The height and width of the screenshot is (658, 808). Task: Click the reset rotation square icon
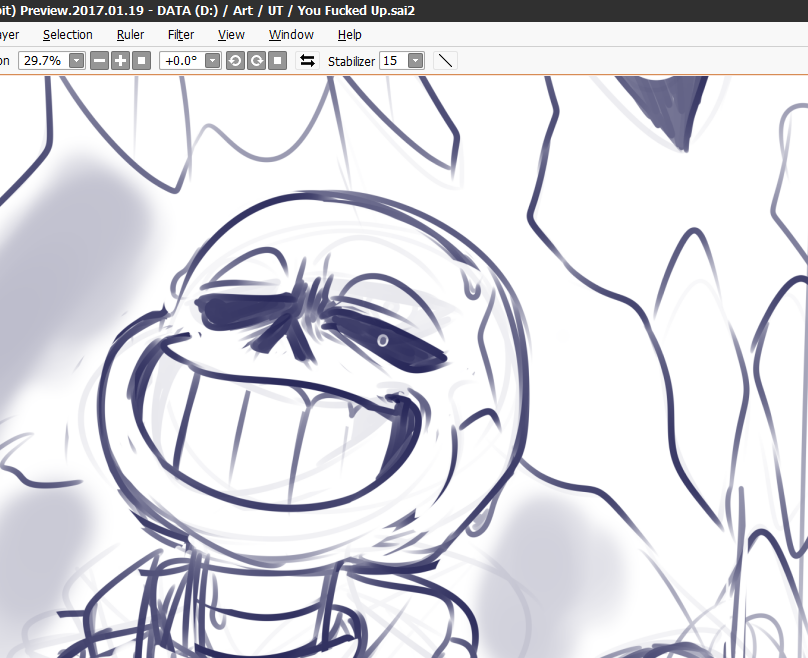(x=277, y=61)
